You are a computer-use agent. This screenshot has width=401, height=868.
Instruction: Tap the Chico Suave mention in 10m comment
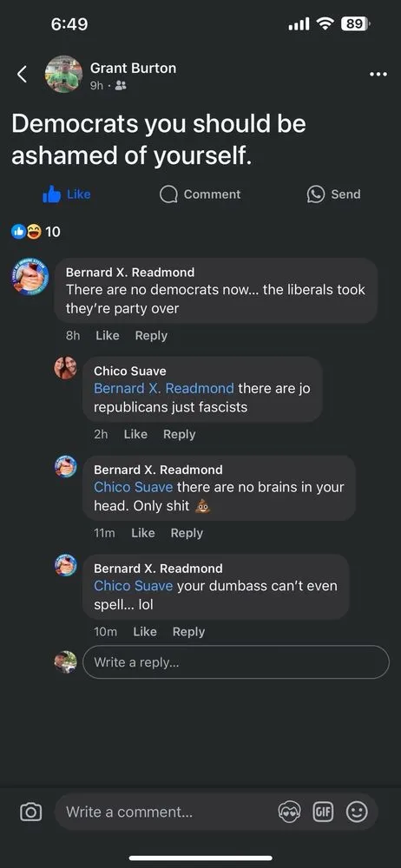pos(134,586)
